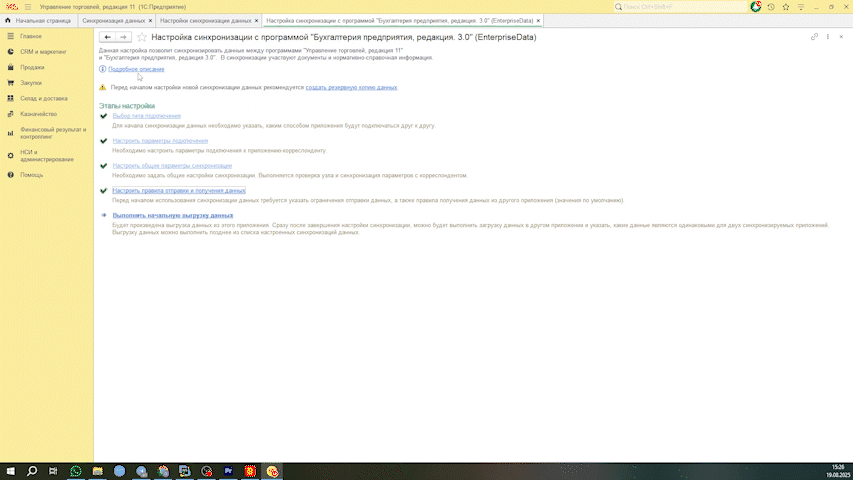Open Windows taskbar search

pos(32,471)
